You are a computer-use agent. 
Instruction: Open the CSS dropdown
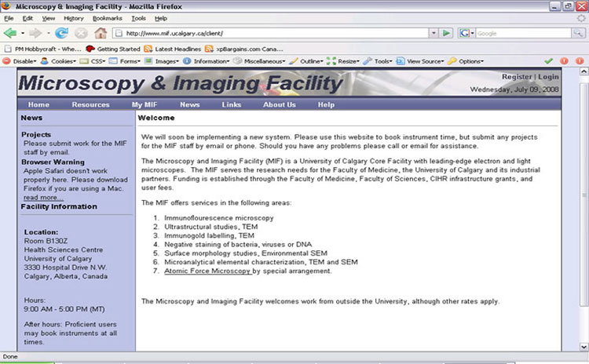[93, 61]
